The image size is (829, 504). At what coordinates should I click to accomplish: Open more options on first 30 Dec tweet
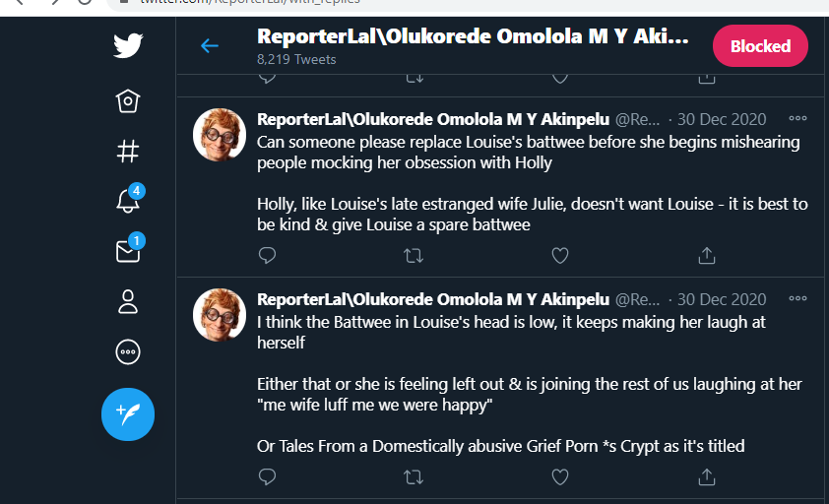pyautogui.click(x=797, y=119)
